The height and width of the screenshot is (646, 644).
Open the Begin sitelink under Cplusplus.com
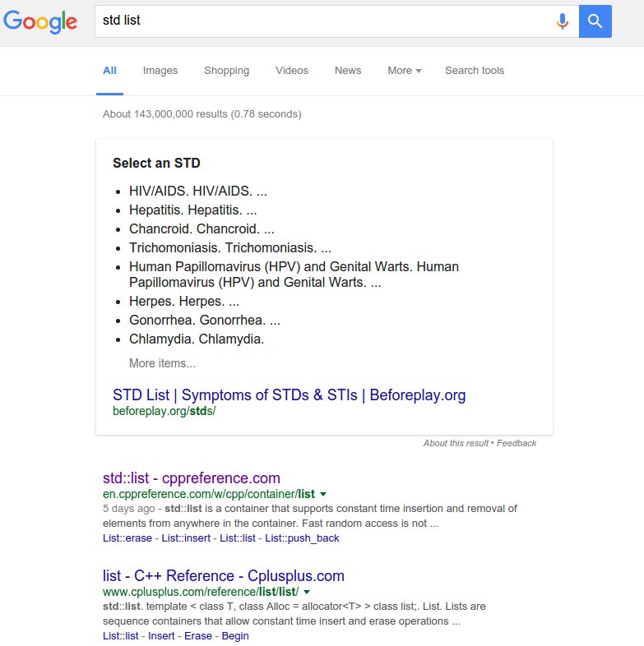235,635
